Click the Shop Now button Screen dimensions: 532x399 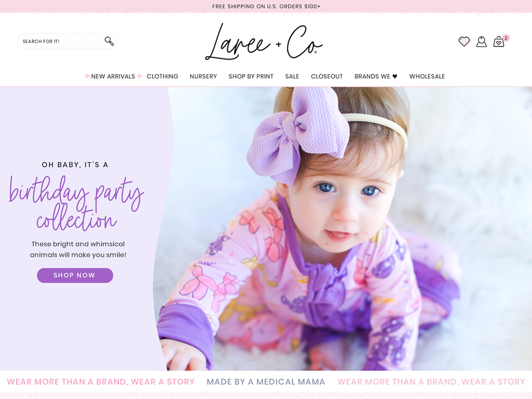click(x=75, y=275)
